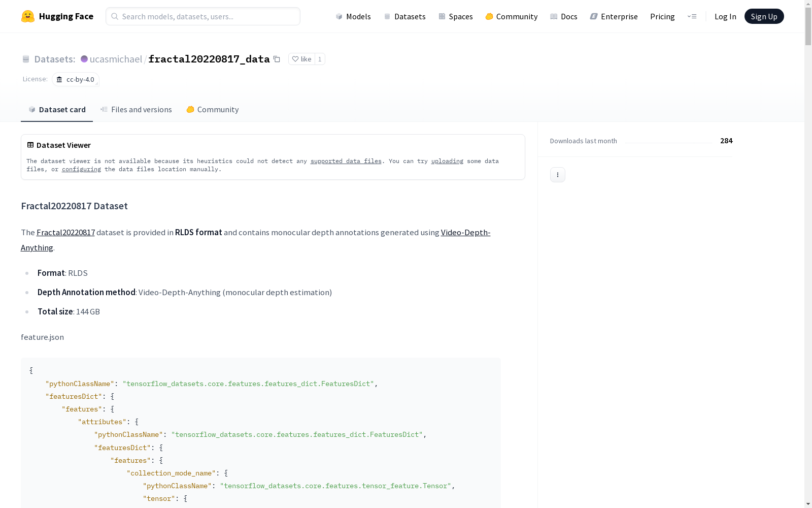The width and height of the screenshot is (812, 508).
Task: Click the search magnifier icon
Action: [x=115, y=16]
